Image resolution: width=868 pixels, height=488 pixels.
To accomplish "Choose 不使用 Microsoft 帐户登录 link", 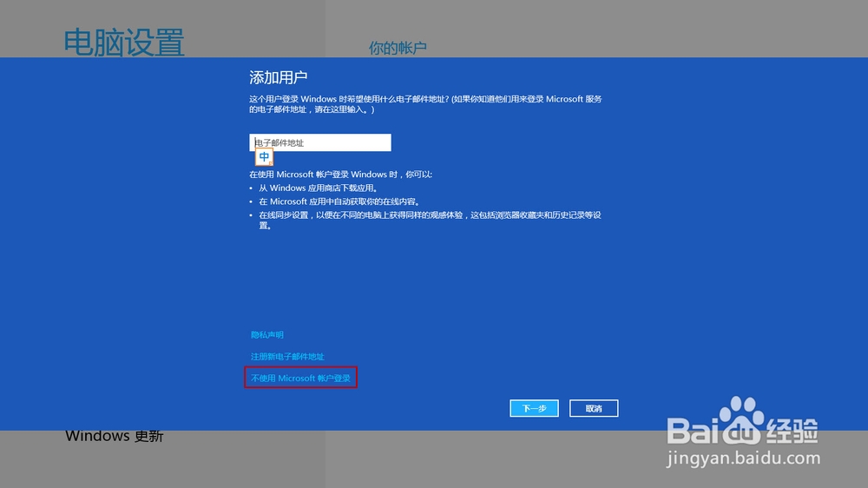I will (300, 378).
